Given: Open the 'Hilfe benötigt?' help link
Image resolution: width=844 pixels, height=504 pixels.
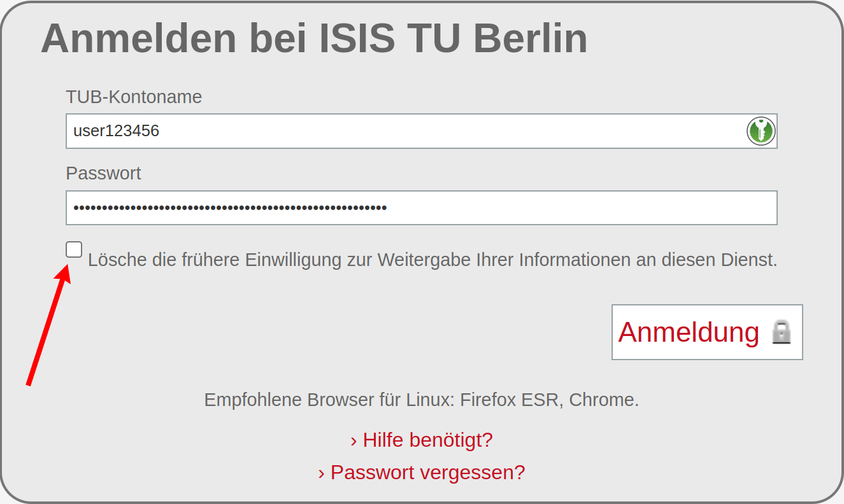Looking at the screenshot, I should (x=422, y=440).
